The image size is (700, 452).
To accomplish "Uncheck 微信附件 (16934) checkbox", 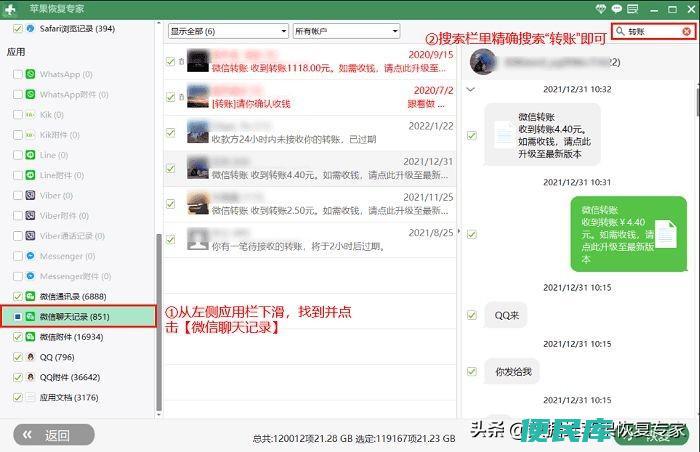I will [17, 337].
